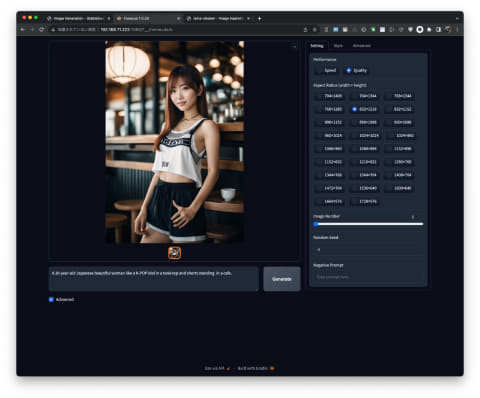Click the download icon above generated image
Screen dimensions: 480x398
click(x=294, y=46)
